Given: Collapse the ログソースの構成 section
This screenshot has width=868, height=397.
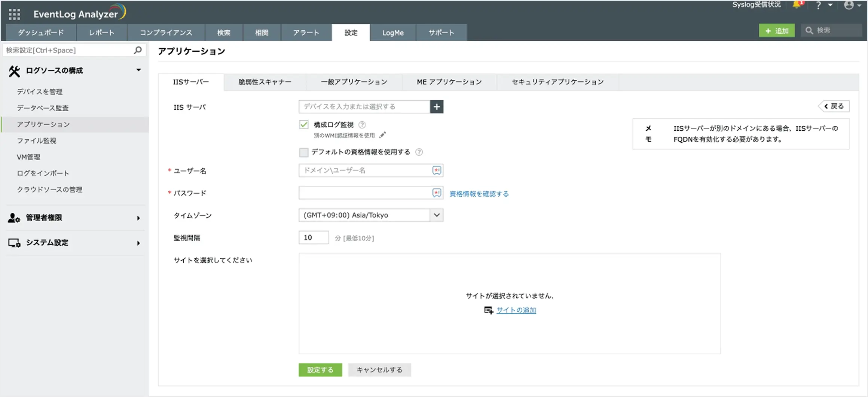Looking at the screenshot, I should pyautogui.click(x=138, y=70).
